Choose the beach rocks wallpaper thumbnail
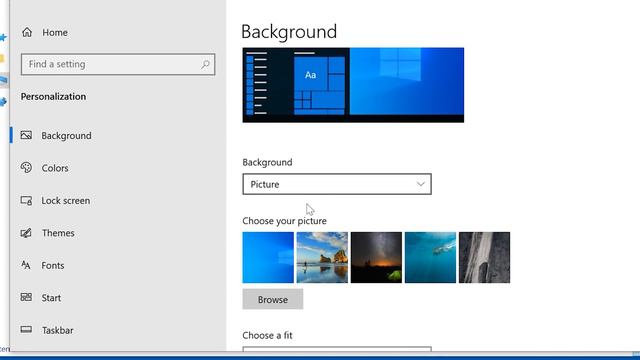The height and width of the screenshot is (360, 640). coord(322,257)
